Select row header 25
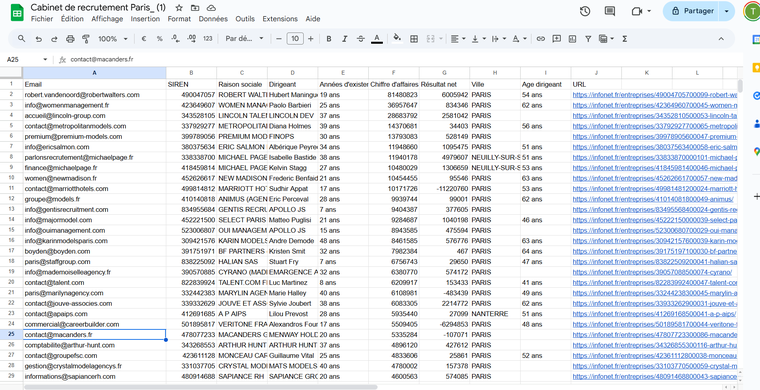 11,335
